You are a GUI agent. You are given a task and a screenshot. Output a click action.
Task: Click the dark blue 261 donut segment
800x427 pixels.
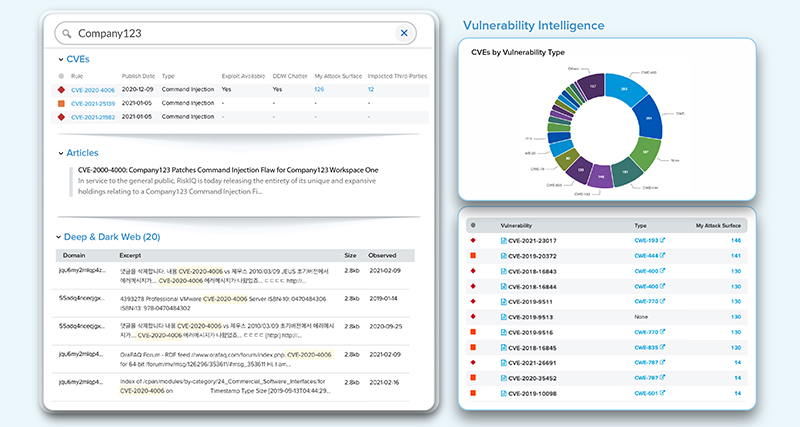(648, 118)
